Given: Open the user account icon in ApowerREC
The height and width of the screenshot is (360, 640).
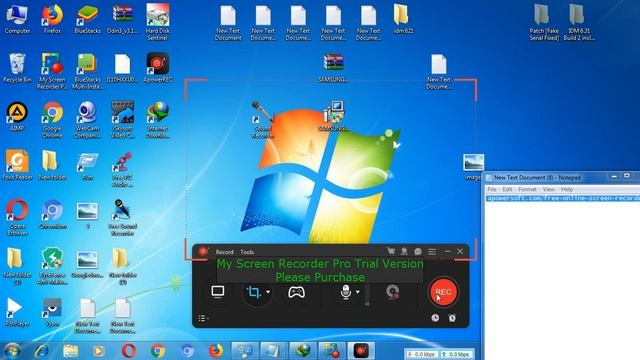Looking at the screenshot, I should pyautogui.click(x=404, y=251).
